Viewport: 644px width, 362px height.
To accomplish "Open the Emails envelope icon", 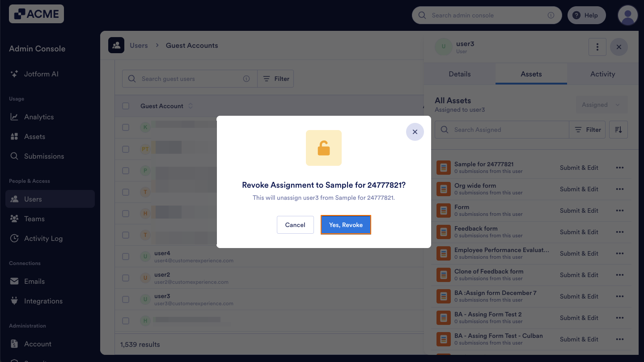I will [15, 281].
